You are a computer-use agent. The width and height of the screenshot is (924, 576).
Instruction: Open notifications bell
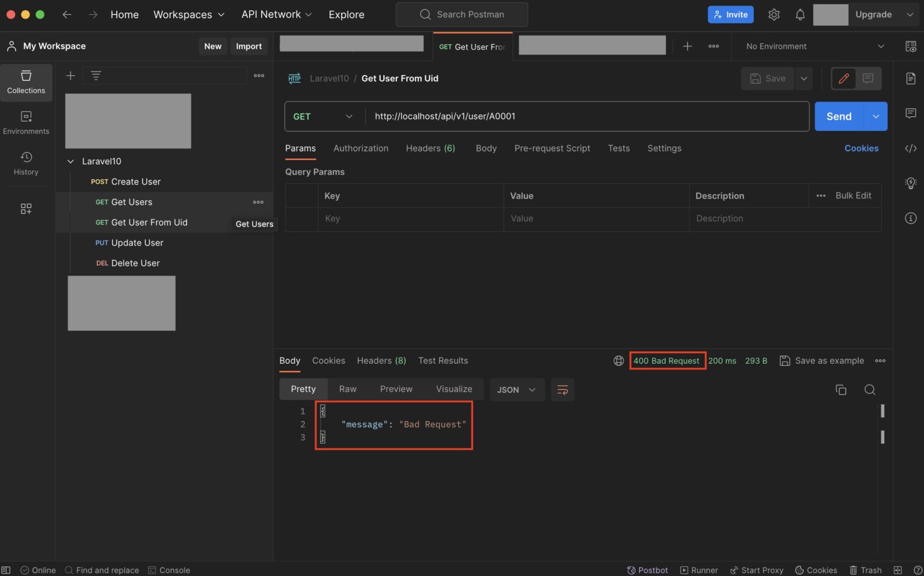800,14
